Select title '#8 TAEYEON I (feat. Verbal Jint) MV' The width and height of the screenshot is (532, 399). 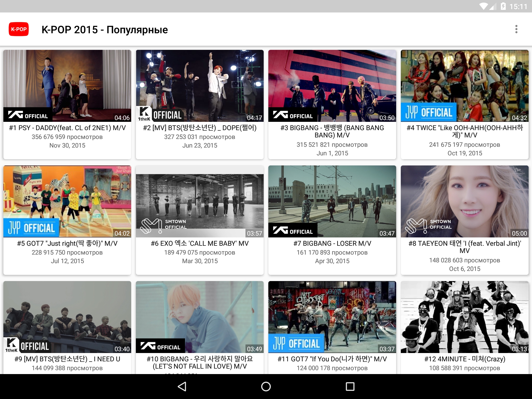pyautogui.click(x=465, y=247)
